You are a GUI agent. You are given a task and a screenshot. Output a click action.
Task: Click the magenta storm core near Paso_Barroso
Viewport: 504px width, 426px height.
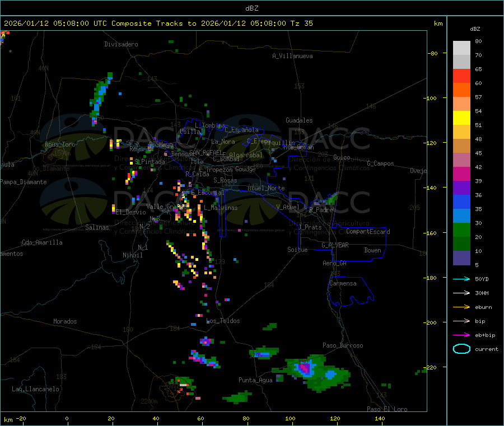[305, 368]
